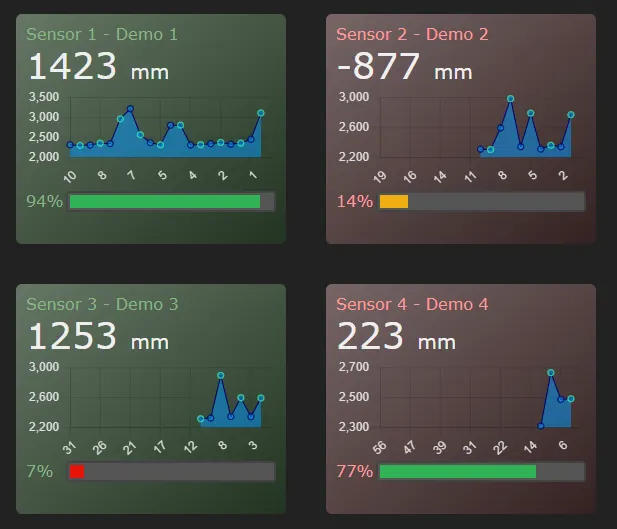
Task: Select the highest data point in Sensor 2 chart
Action: click(x=510, y=99)
